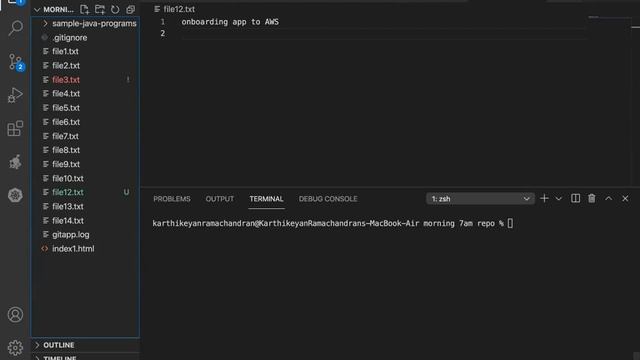Select untracked file12.txt in explorer

pos(85,192)
